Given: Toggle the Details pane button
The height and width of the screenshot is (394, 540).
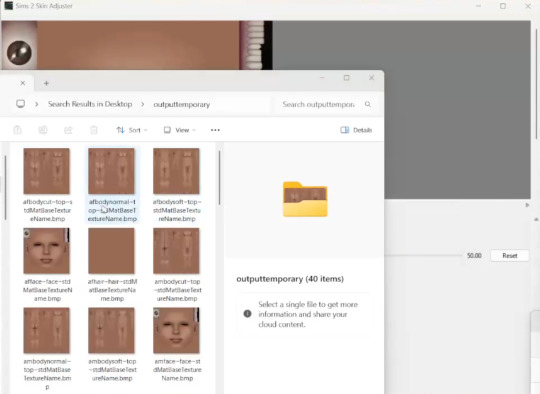Looking at the screenshot, I should (x=356, y=130).
